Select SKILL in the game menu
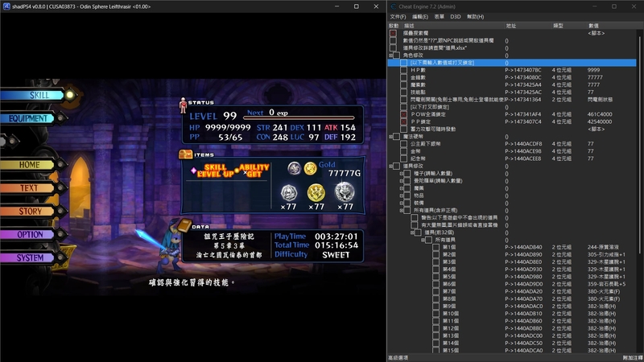Screen dimensions: 644x362 click(34, 95)
